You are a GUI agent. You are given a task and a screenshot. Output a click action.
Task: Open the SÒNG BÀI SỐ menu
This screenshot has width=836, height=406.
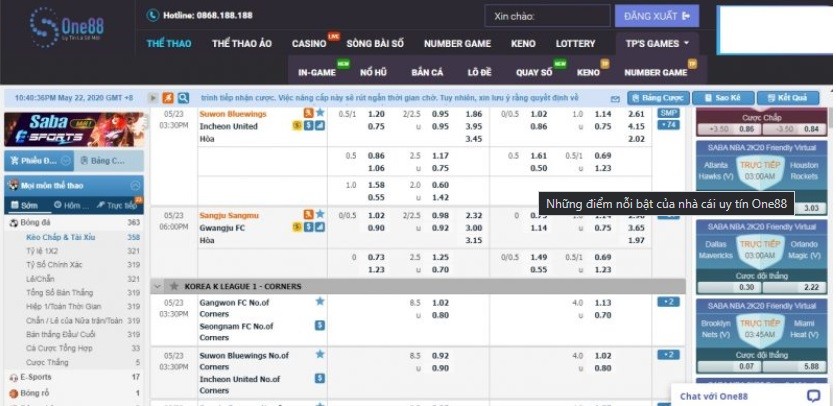coord(375,44)
